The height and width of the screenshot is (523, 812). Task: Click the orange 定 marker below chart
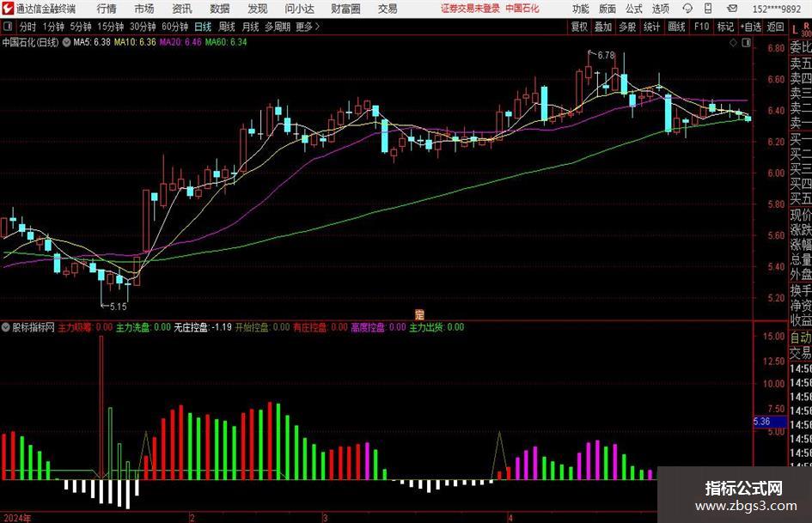pyautogui.click(x=419, y=314)
